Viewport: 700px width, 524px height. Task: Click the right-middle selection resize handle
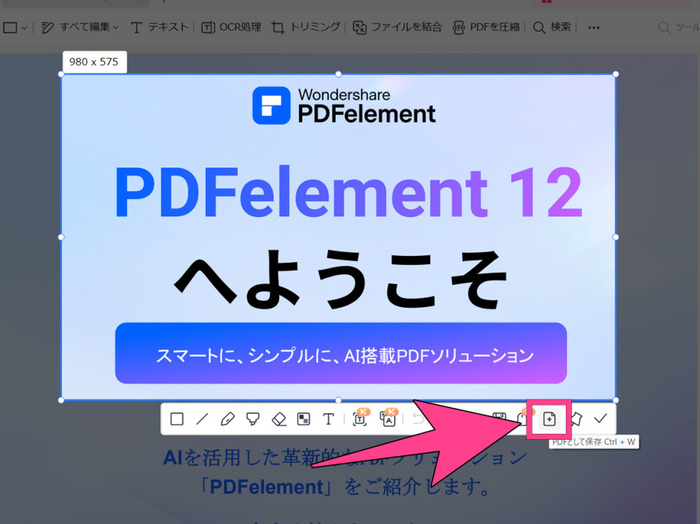pos(616,237)
